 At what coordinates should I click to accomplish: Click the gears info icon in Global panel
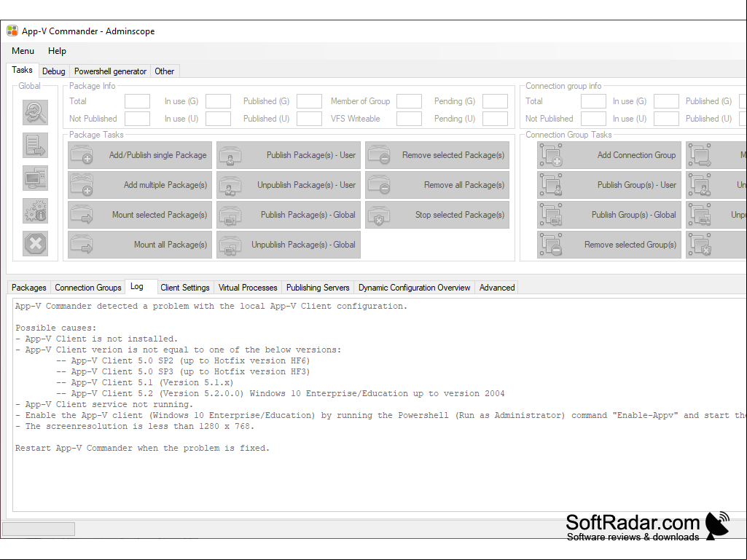[x=35, y=211]
